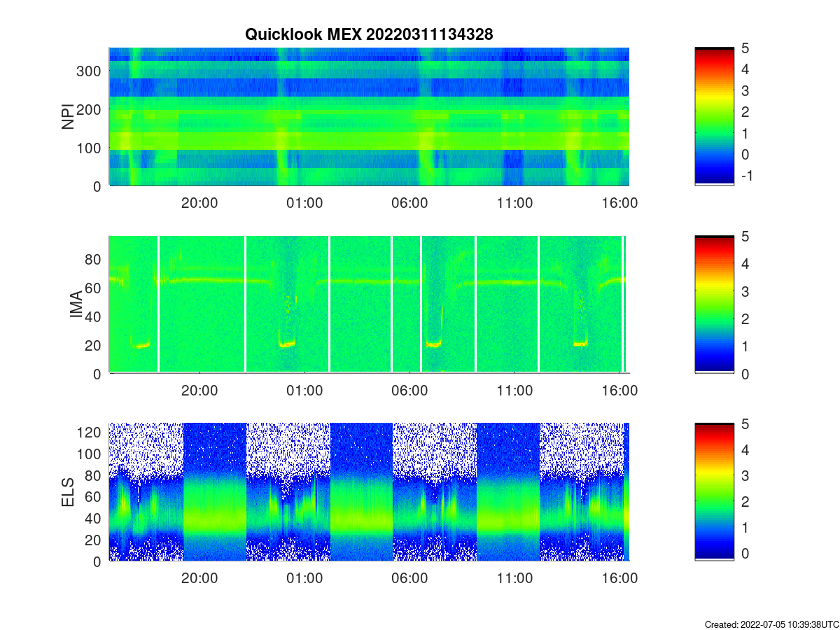Click the IMA y-axis label
Image resolution: width=840 pixels, height=630 pixels.
pyautogui.click(x=77, y=305)
